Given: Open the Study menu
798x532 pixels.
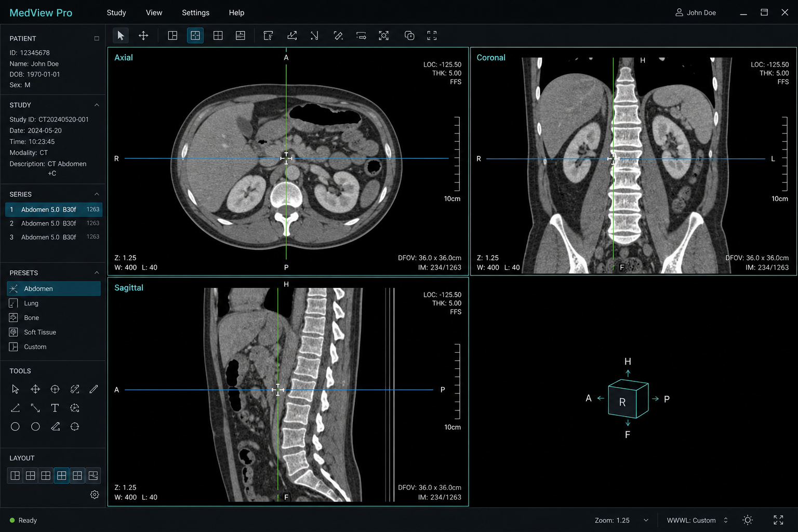Looking at the screenshot, I should (x=116, y=12).
